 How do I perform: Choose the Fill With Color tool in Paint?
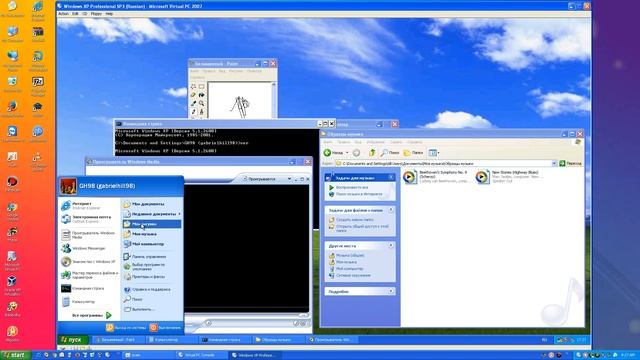point(201,95)
